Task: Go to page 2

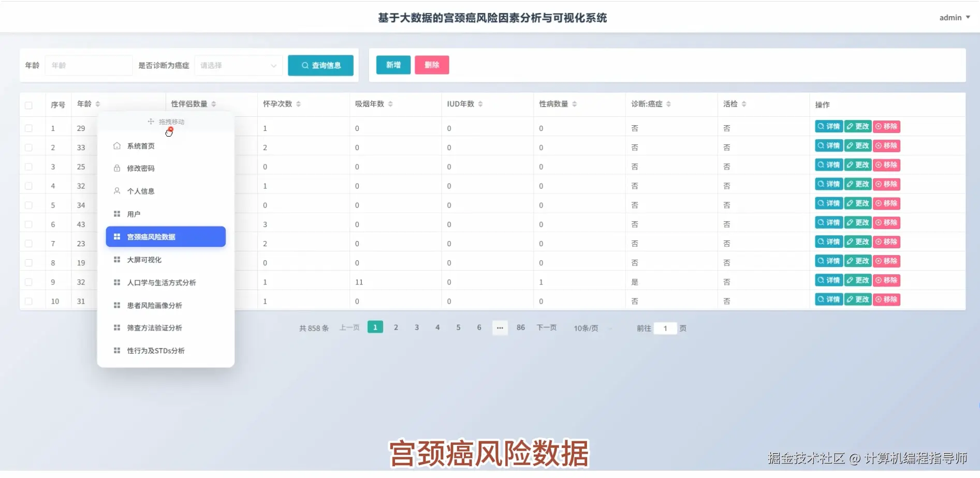Action: pyautogui.click(x=396, y=327)
